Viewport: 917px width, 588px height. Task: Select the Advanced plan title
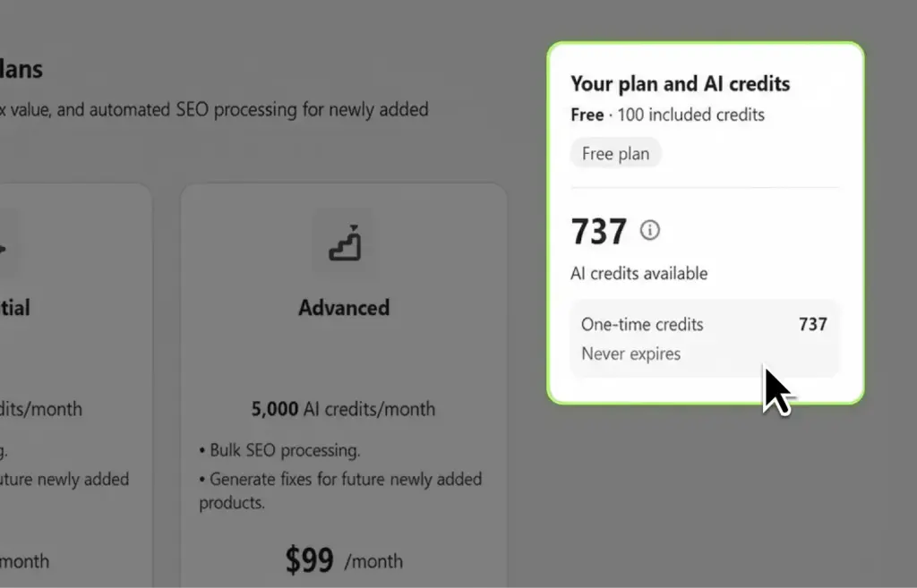344,308
